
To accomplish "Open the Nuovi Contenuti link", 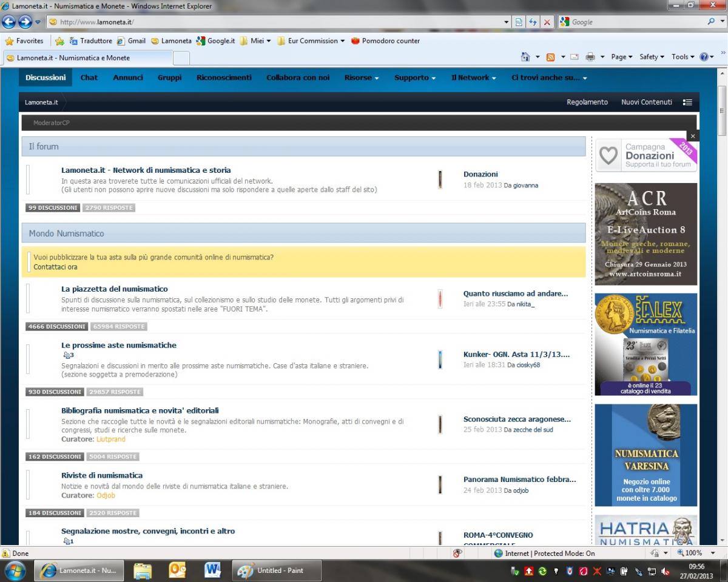I will coord(647,102).
